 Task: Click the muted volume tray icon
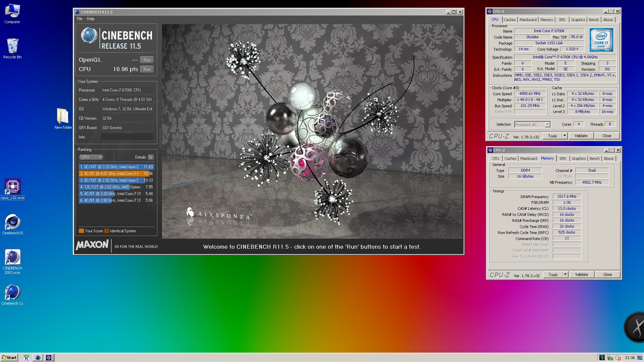[x=618, y=358]
